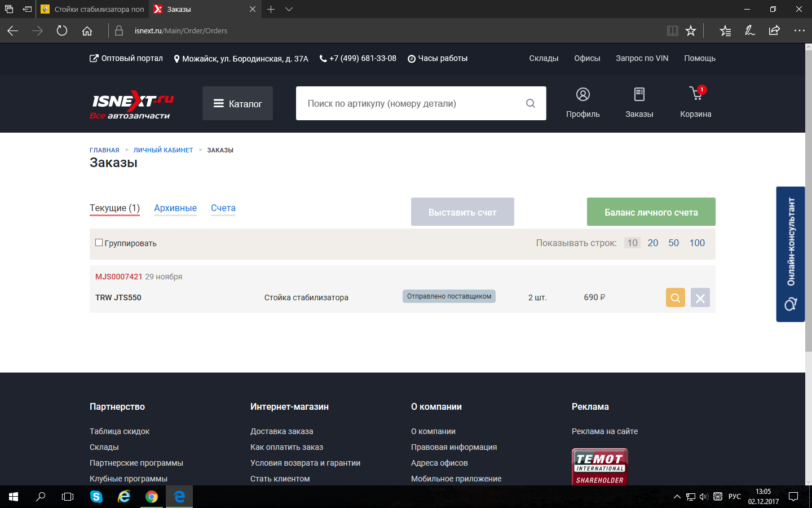Show 50 rows per page
Viewport: 812px width, 508px height.
pos(673,243)
